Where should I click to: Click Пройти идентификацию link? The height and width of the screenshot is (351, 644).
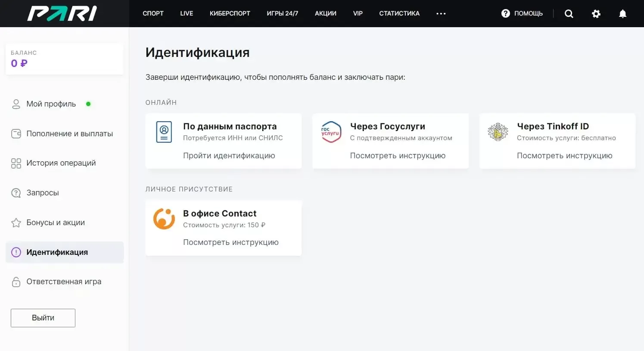pyautogui.click(x=229, y=156)
